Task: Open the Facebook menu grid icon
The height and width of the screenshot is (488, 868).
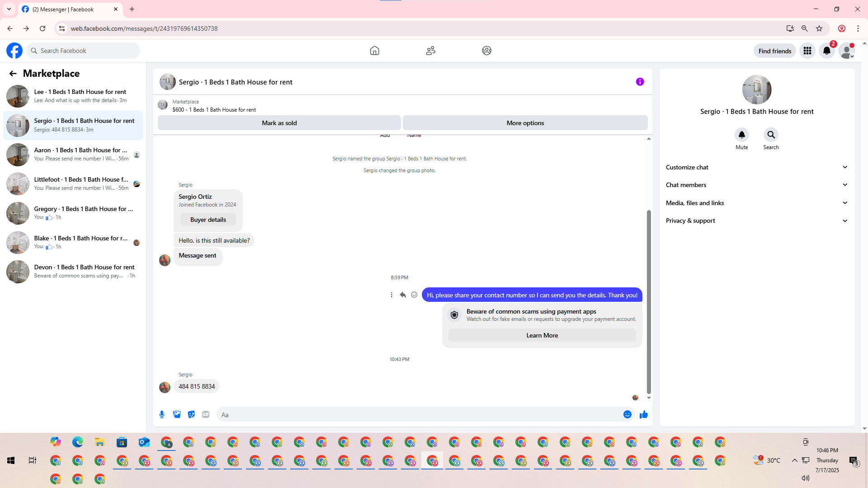Action: [x=807, y=51]
